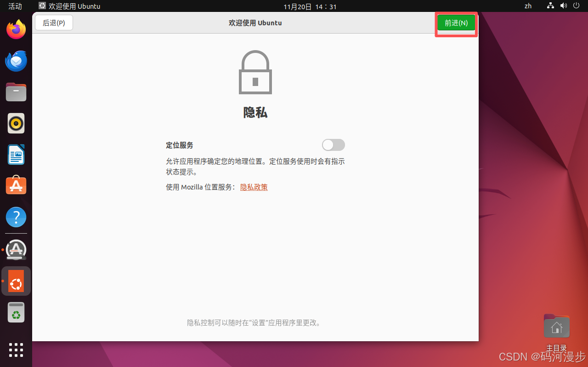Click the 后退(P) back button
Image resolution: width=588 pixels, height=367 pixels.
54,23
